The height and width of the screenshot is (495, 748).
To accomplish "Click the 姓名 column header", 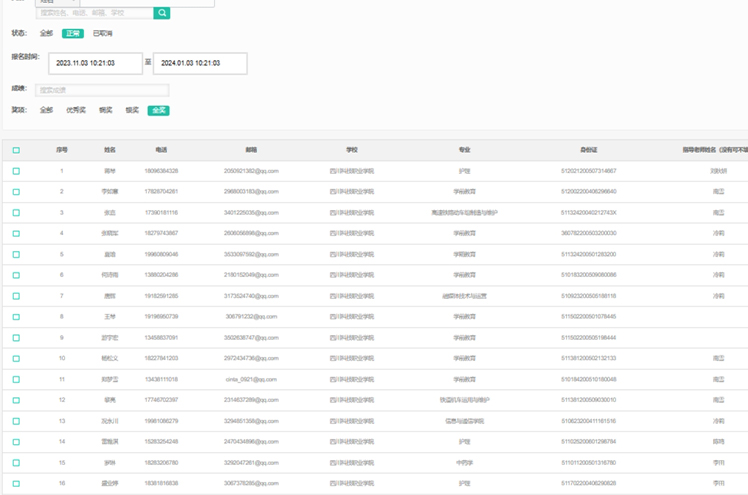I will point(110,150).
